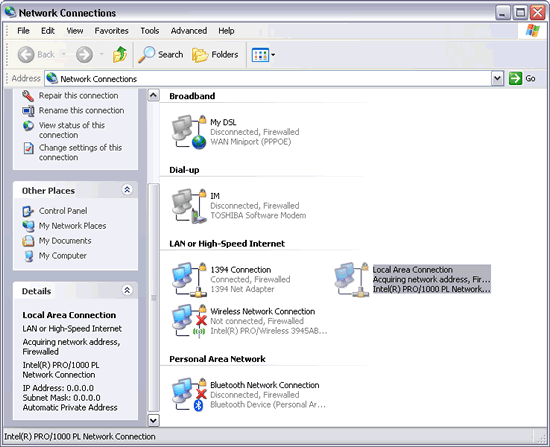The height and width of the screenshot is (447, 550).
Task: Collapse the Details panel
Action: 127,290
